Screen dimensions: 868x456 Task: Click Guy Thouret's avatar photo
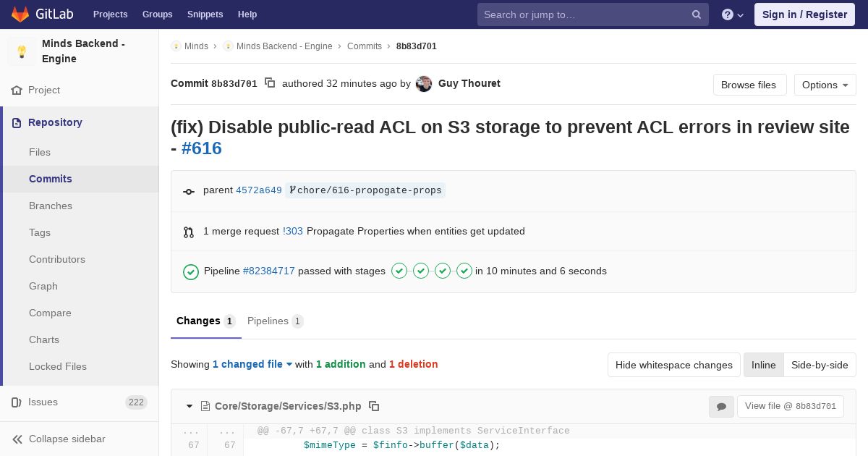[x=424, y=84]
